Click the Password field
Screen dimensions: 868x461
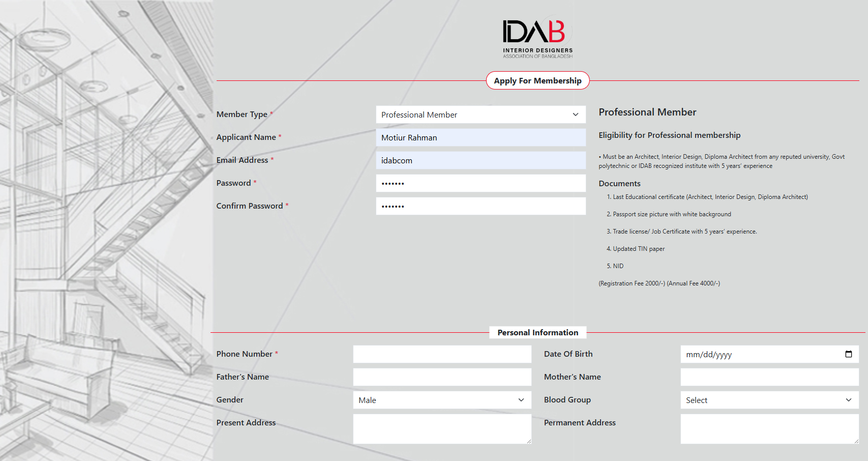coord(481,183)
